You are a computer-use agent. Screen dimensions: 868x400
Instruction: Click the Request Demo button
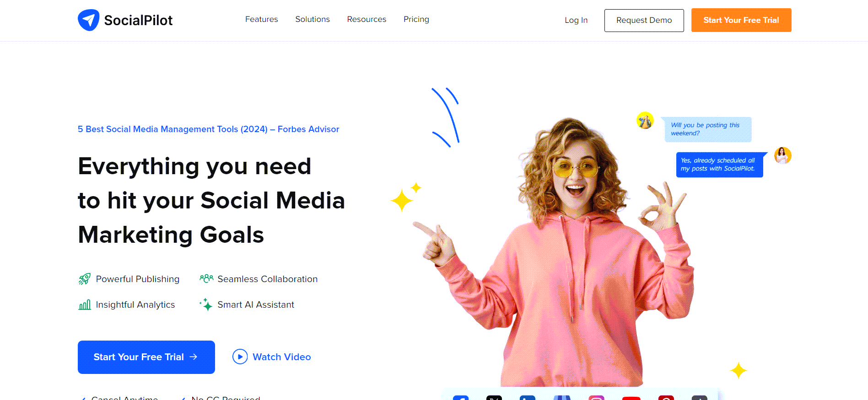point(644,21)
